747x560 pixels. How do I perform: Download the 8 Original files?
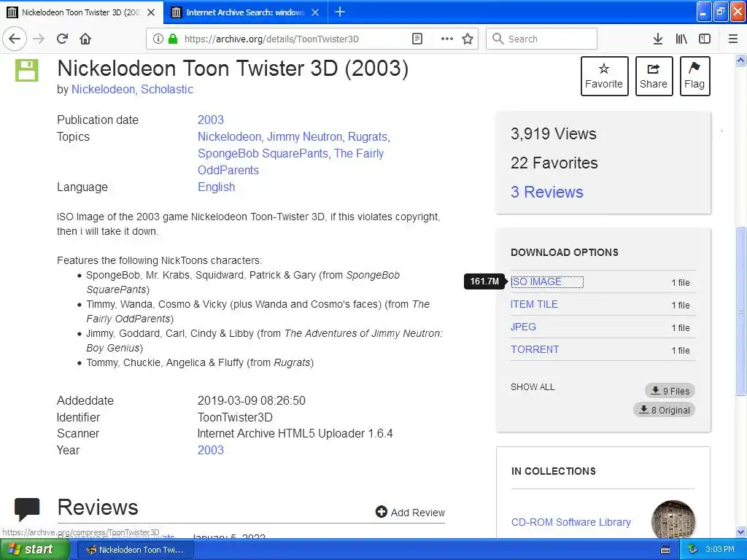(x=664, y=410)
